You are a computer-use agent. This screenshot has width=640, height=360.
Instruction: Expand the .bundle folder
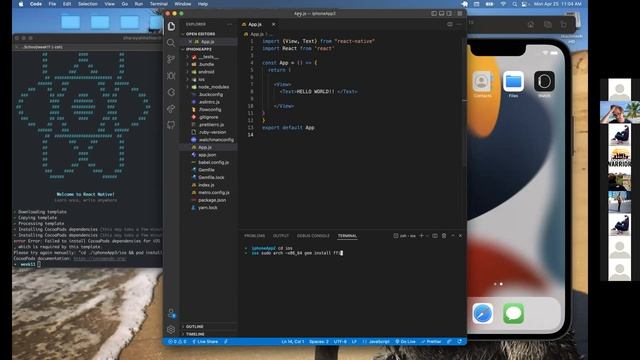pos(209,64)
